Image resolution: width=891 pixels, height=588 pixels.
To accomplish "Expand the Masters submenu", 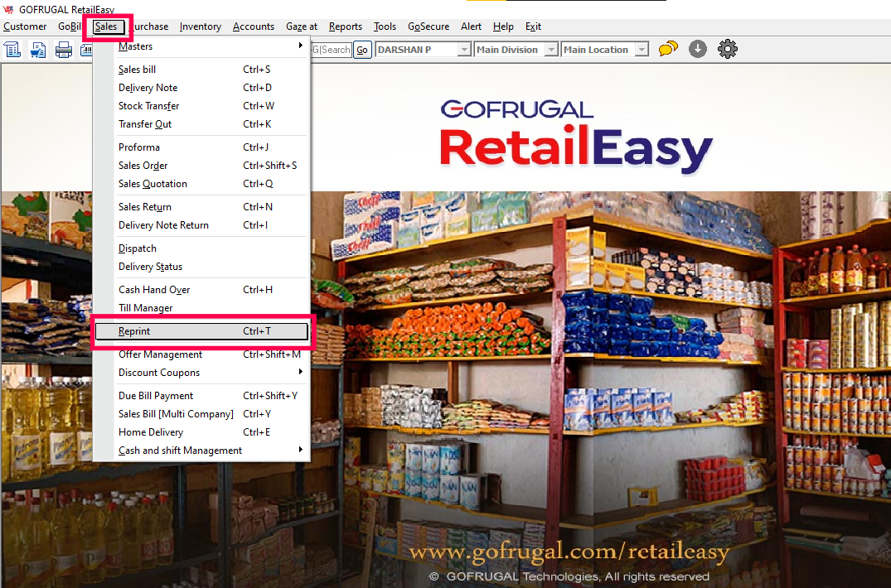I will coord(201,46).
